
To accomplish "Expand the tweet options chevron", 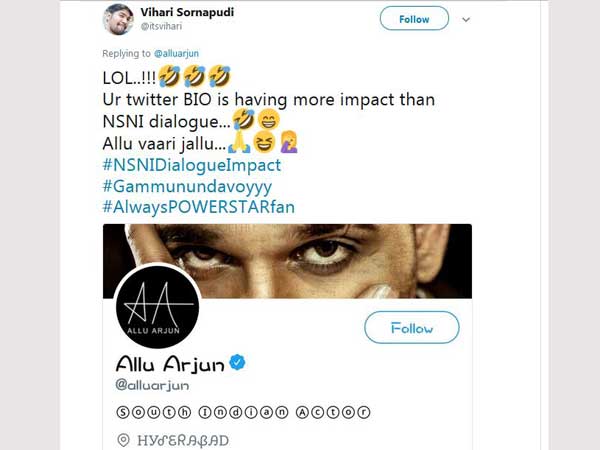I will point(466,19).
